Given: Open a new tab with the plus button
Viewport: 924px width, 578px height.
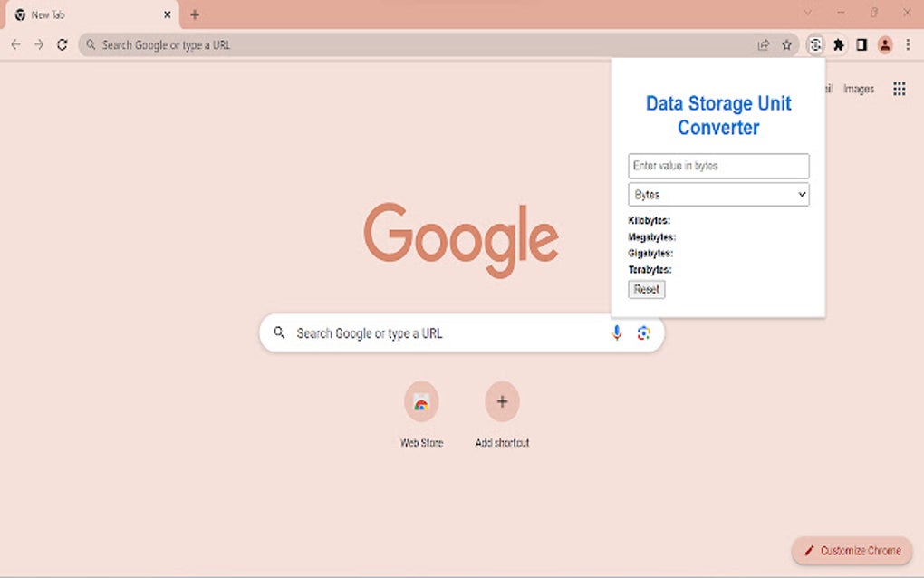Looking at the screenshot, I should pyautogui.click(x=195, y=14).
